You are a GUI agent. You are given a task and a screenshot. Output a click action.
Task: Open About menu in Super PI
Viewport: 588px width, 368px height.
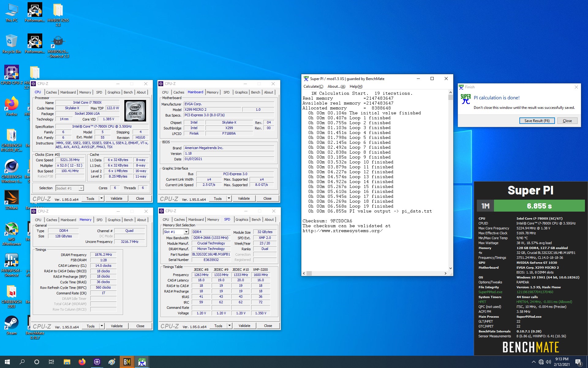click(336, 86)
